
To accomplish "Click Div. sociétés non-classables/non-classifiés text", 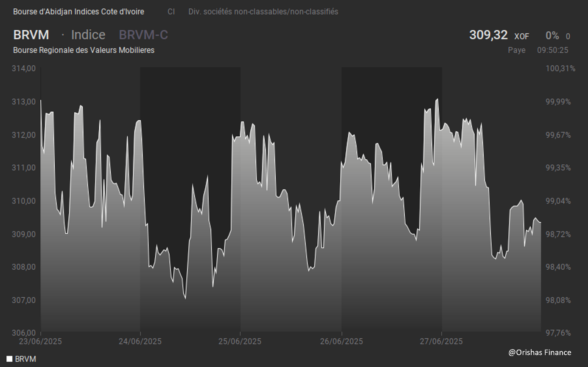I will tap(263, 12).
